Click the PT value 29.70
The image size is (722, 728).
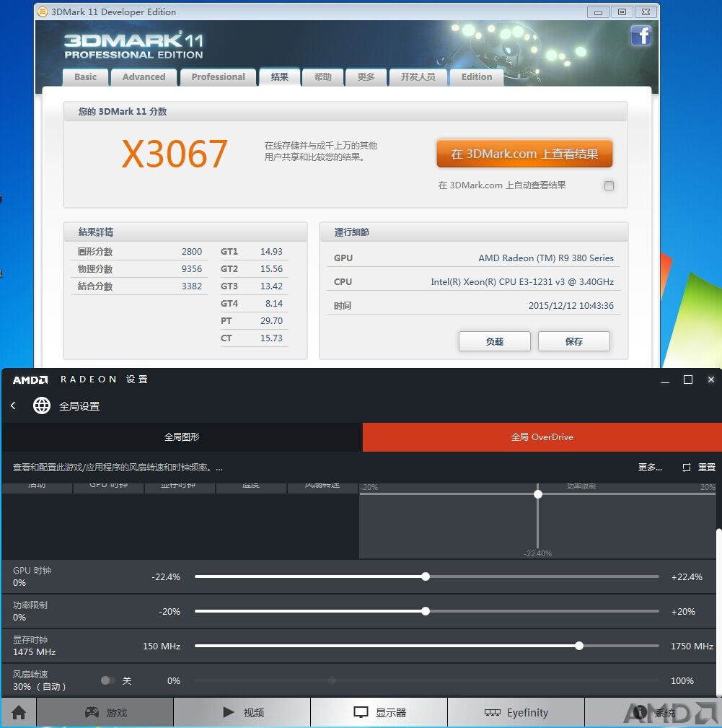[271, 321]
